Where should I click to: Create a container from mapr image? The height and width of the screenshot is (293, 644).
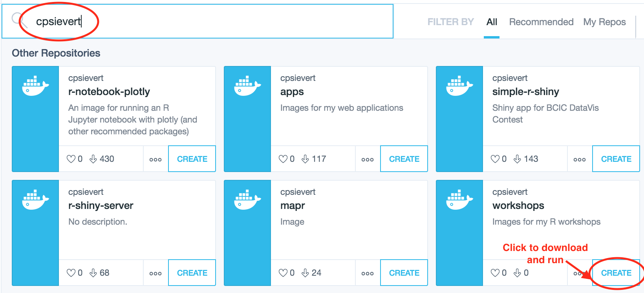click(404, 273)
